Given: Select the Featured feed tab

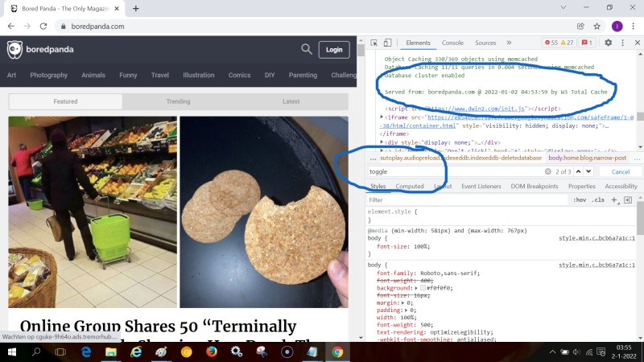Looking at the screenshot, I should pyautogui.click(x=65, y=101).
